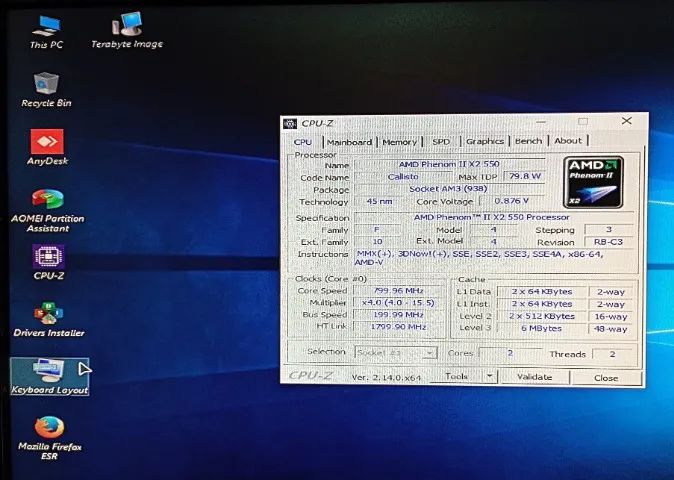Click the Bus Speed 199.99 MHz value
674x480 pixels.
click(x=398, y=315)
